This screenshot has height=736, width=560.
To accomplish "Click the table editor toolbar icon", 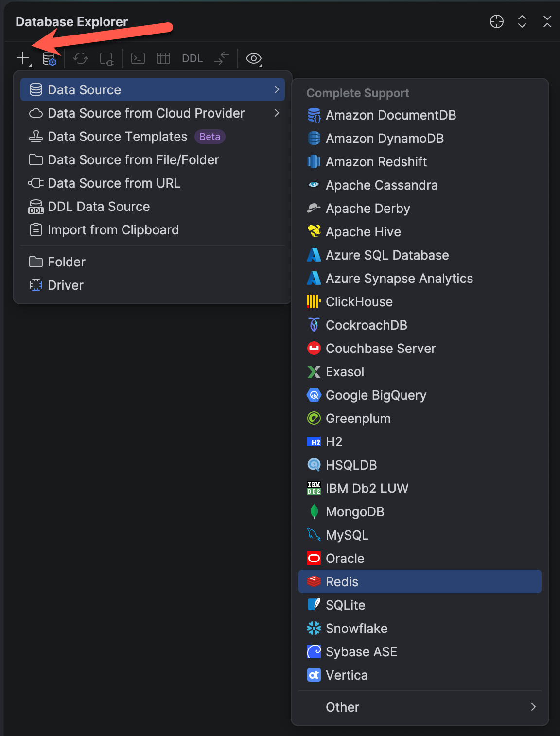I will (163, 59).
